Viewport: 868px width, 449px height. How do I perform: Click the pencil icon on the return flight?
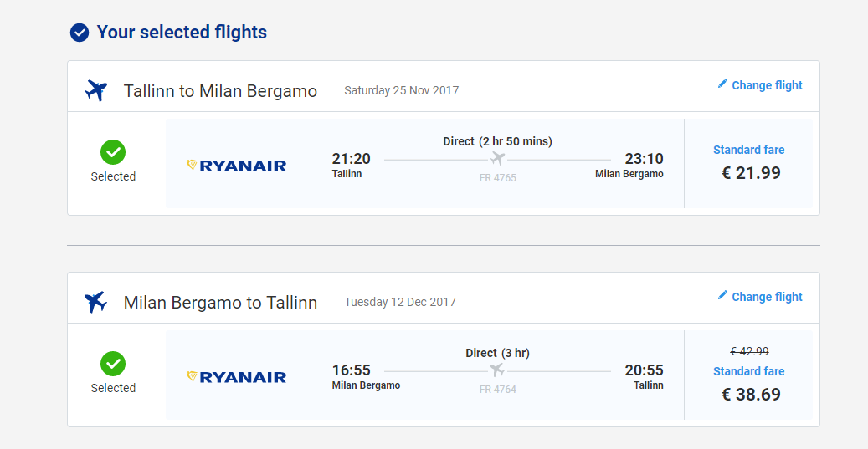tap(722, 295)
